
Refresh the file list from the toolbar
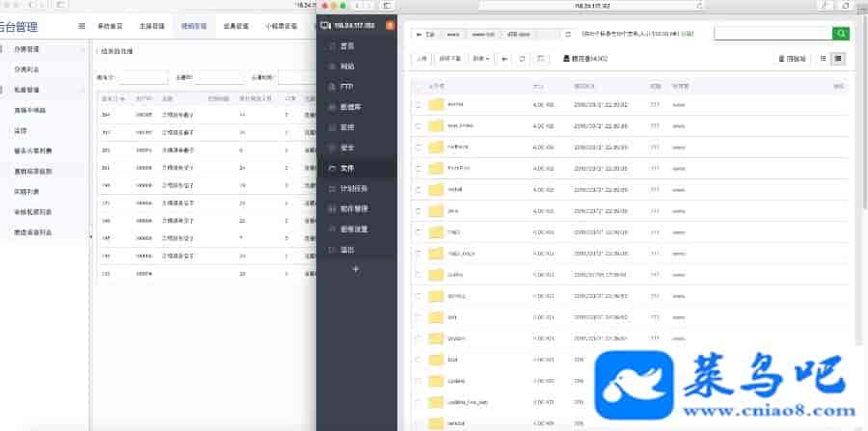tap(523, 59)
